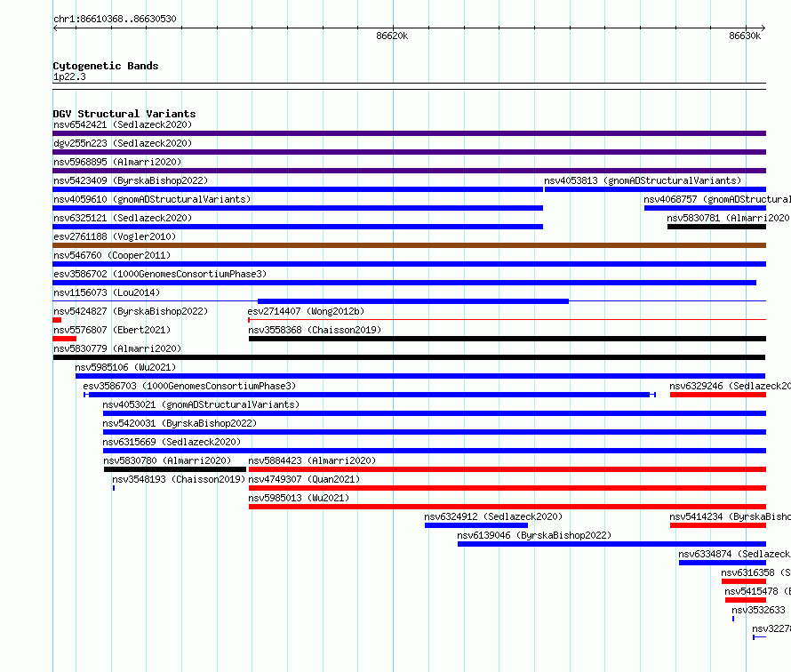
Task: Select nsv5424827 (ByrskaBishop2022) label
Action: (131, 311)
